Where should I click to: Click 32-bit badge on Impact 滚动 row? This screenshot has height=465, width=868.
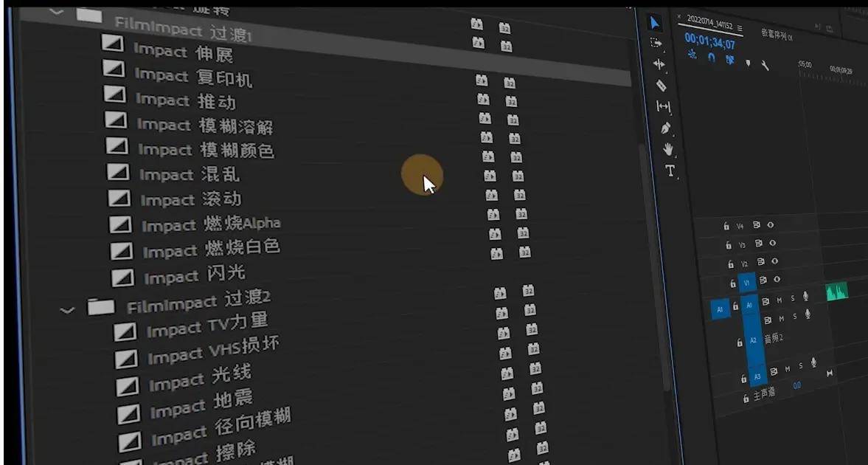tap(519, 195)
